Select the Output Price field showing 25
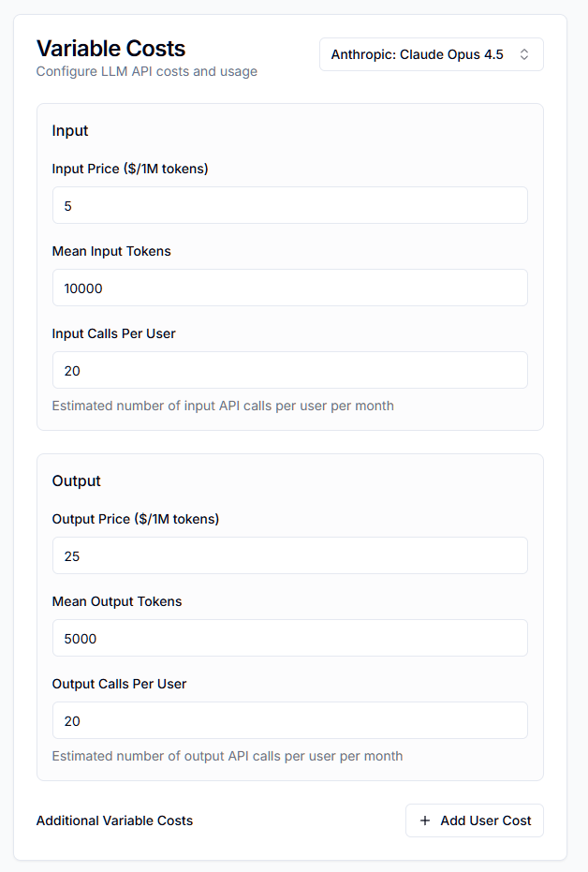 (x=289, y=555)
